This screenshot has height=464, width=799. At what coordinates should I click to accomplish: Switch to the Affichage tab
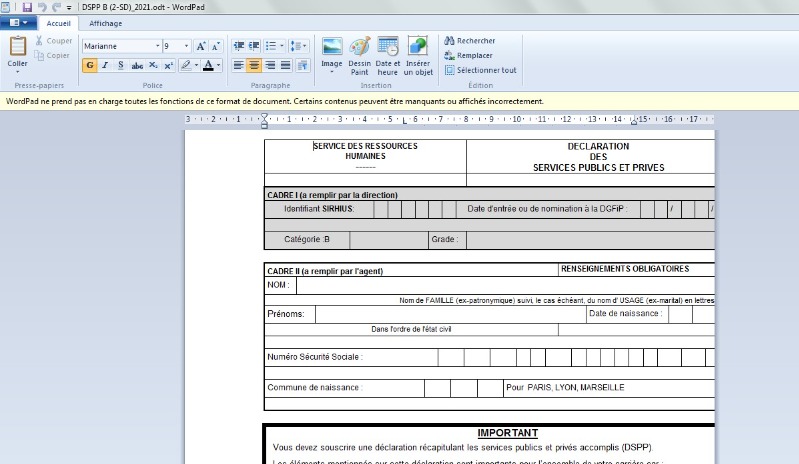tap(106, 23)
